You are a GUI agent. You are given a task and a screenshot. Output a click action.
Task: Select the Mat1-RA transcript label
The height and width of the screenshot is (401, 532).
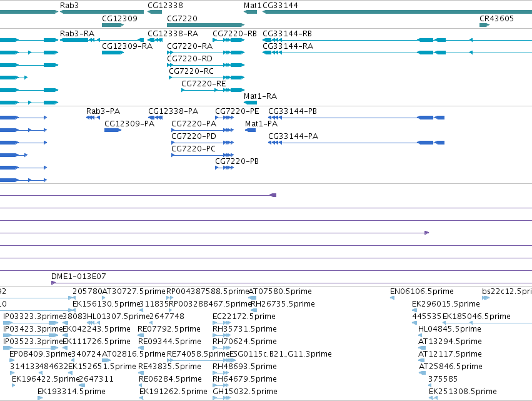[x=260, y=96]
